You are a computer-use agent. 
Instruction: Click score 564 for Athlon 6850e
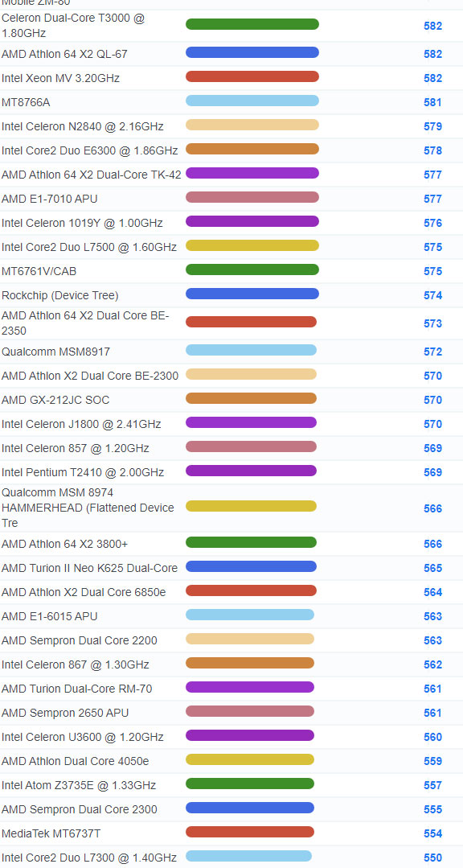point(432,592)
